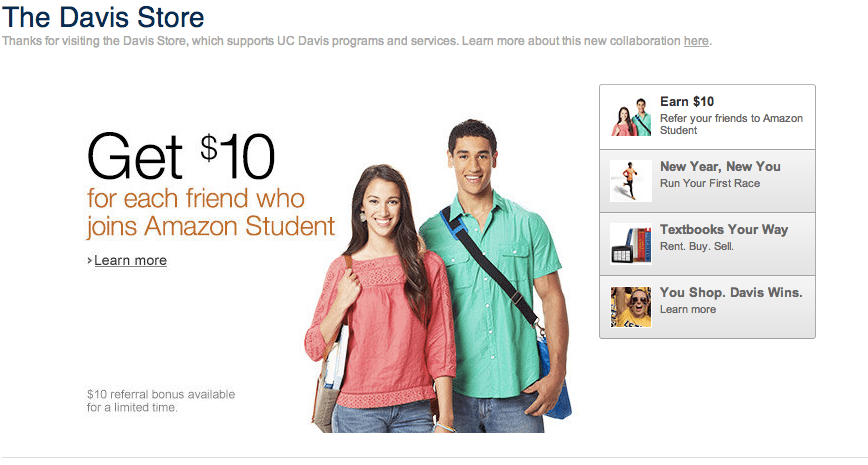Open the Learn more link under Amazon Student
Image resolution: width=868 pixels, height=465 pixels.
click(x=130, y=260)
